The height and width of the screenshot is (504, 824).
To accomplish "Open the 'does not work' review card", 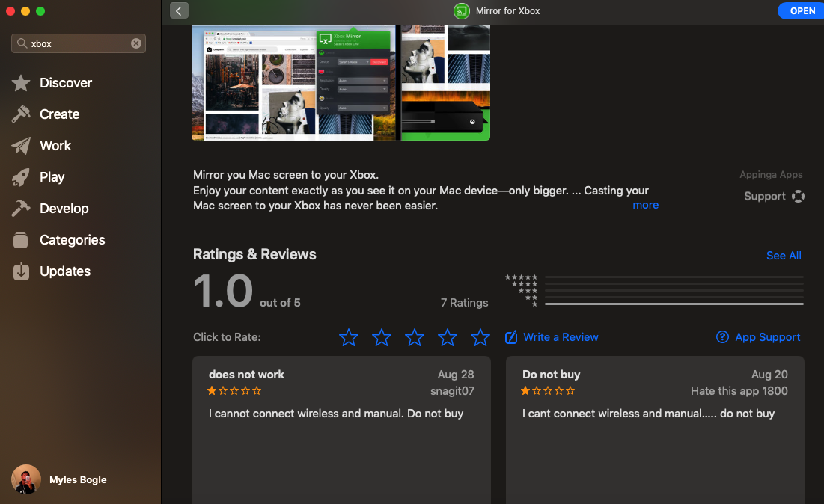I will tap(341, 430).
